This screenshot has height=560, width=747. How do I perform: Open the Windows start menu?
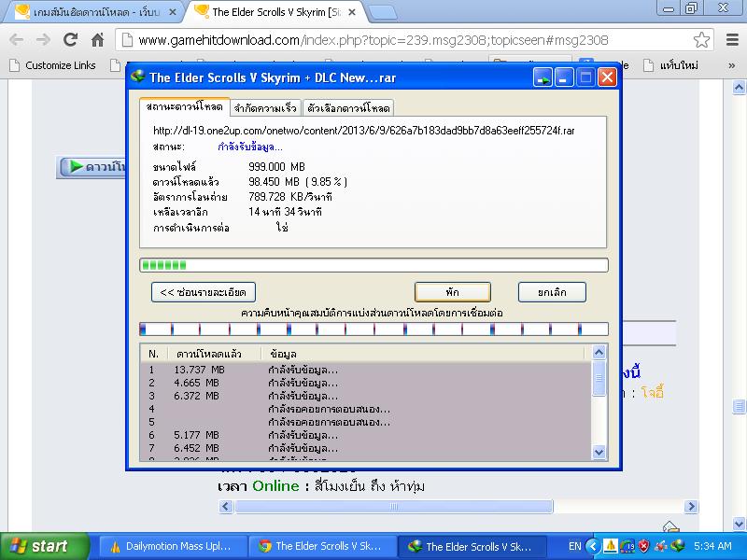coord(44,546)
